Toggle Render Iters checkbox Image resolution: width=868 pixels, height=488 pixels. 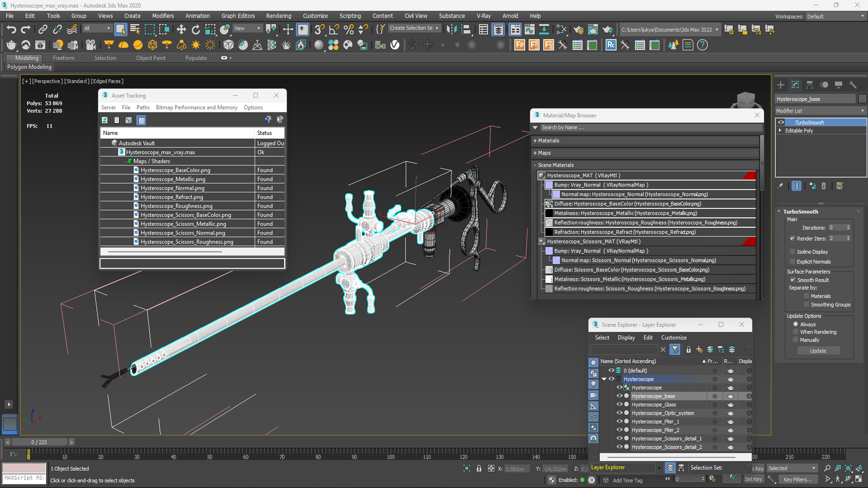[x=792, y=239]
